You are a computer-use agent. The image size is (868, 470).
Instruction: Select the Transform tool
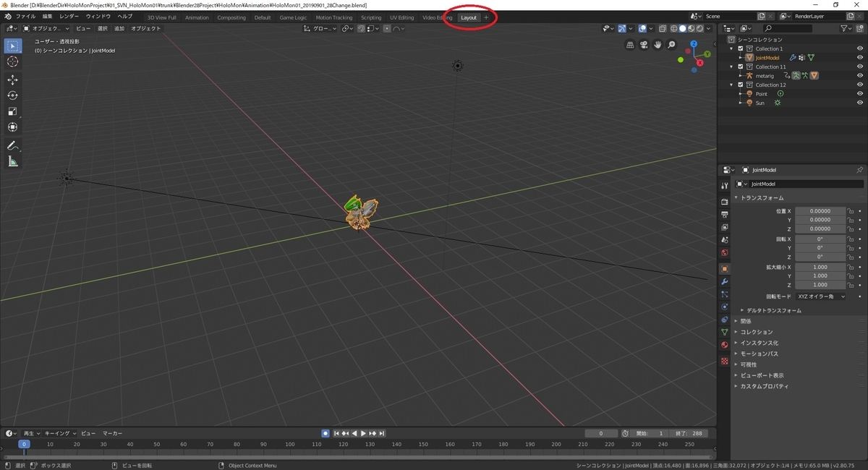tap(12, 127)
